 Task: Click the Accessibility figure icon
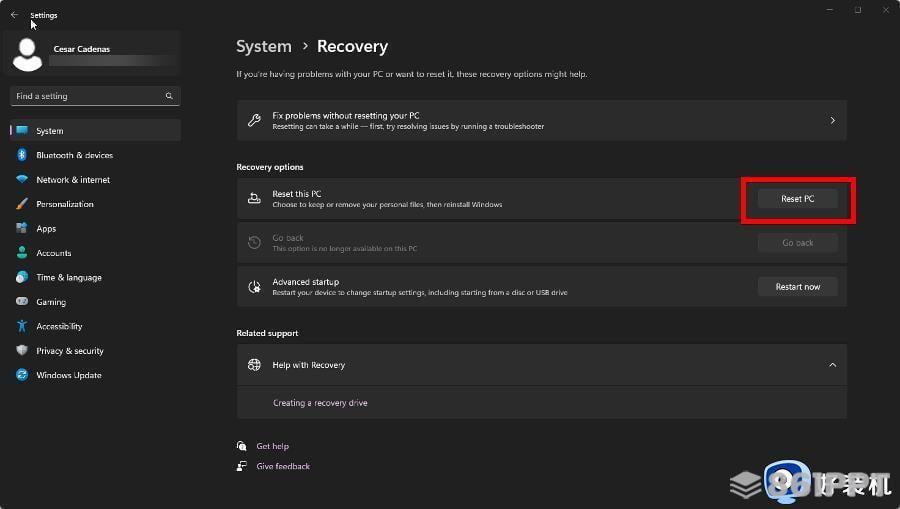point(22,326)
